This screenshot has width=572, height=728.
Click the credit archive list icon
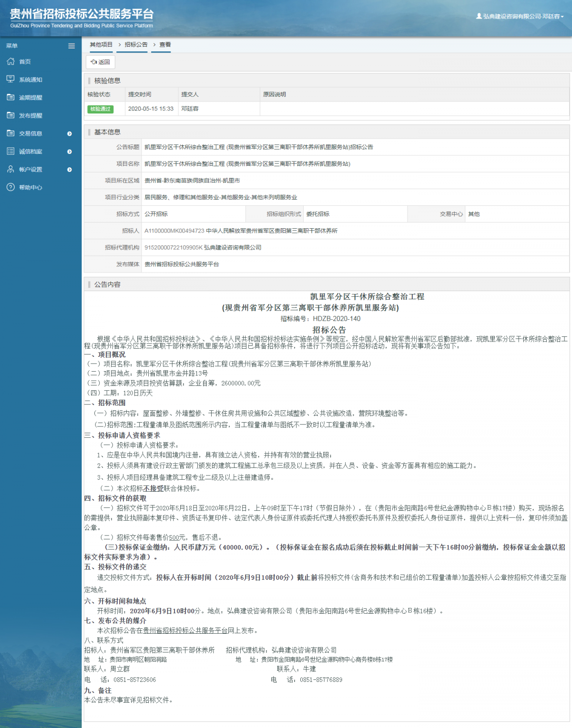click(10, 152)
